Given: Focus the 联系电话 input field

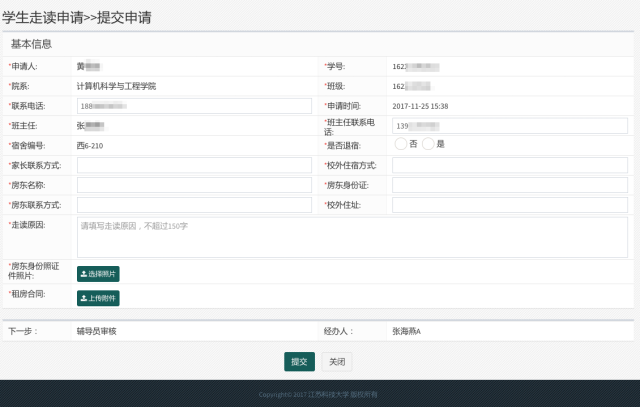Looking at the screenshot, I should click(x=194, y=106).
